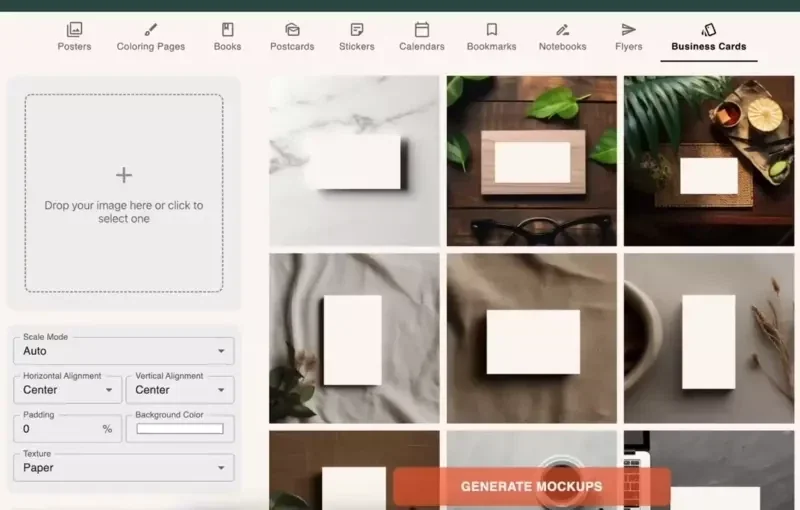Select the gray fabric vertical card mockup
The width and height of the screenshot is (800, 510).
click(x=354, y=339)
